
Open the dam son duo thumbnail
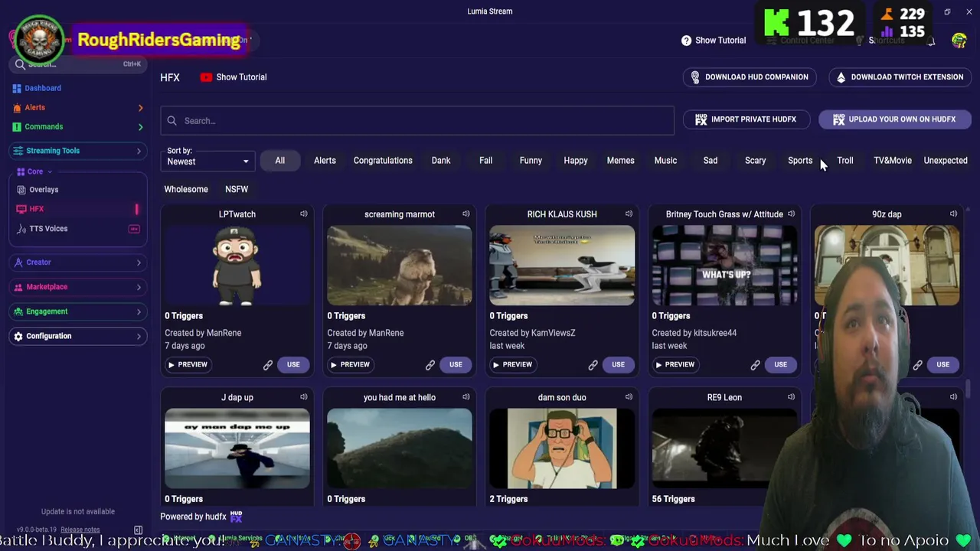(x=562, y=448)
